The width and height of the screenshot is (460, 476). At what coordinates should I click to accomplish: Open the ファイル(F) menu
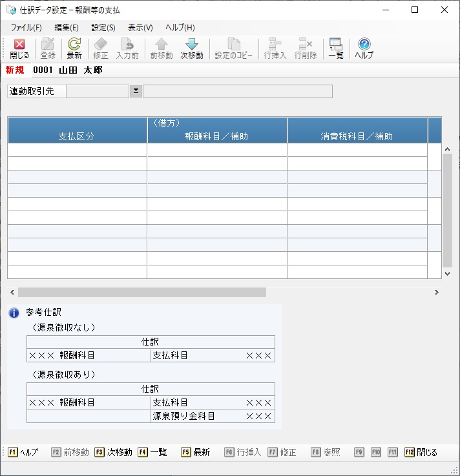[x=26, y=28]
